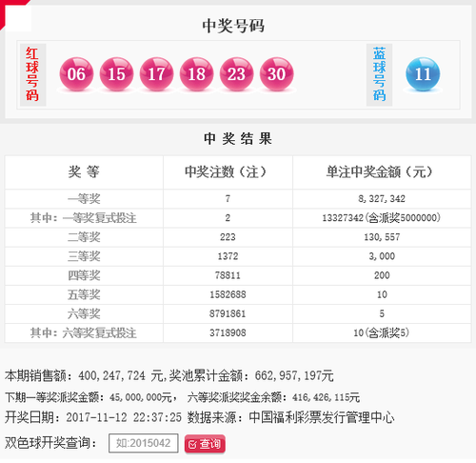This screenshot has width=476, height=463.
Task: Click second prize count 223
Action: point(228,237)
